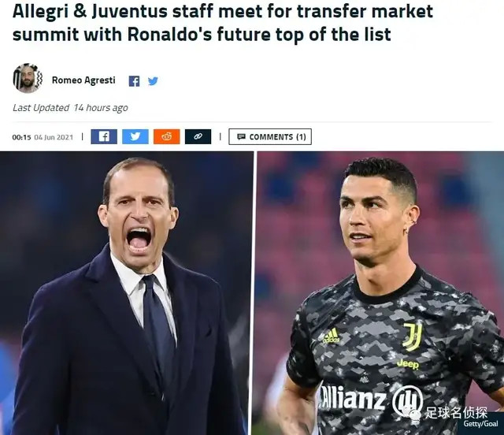Open right photo of player in camouflage jersey
This screenshot has width=504, height=435.
coord(380,293)
